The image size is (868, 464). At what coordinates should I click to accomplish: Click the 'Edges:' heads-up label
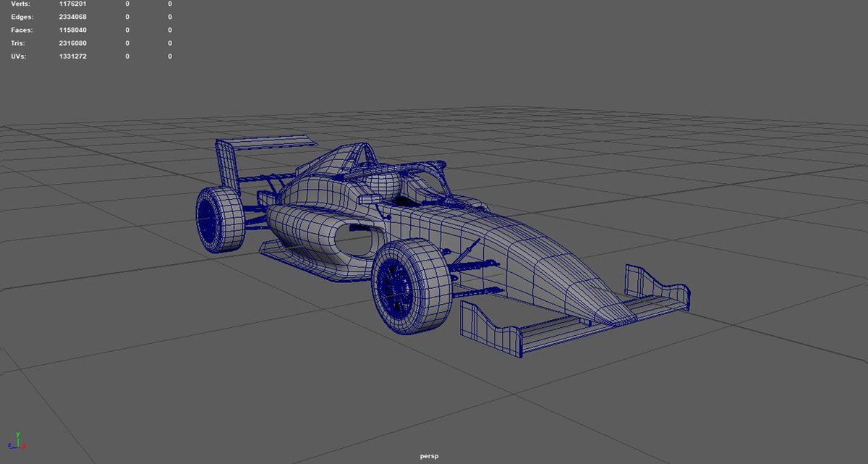click(x=22, y=17)
